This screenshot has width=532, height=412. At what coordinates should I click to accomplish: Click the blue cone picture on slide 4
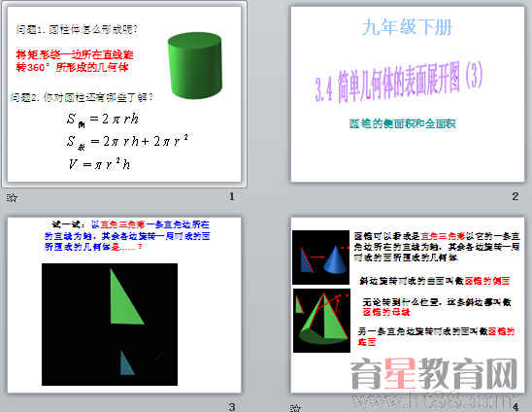click(320, 257)
